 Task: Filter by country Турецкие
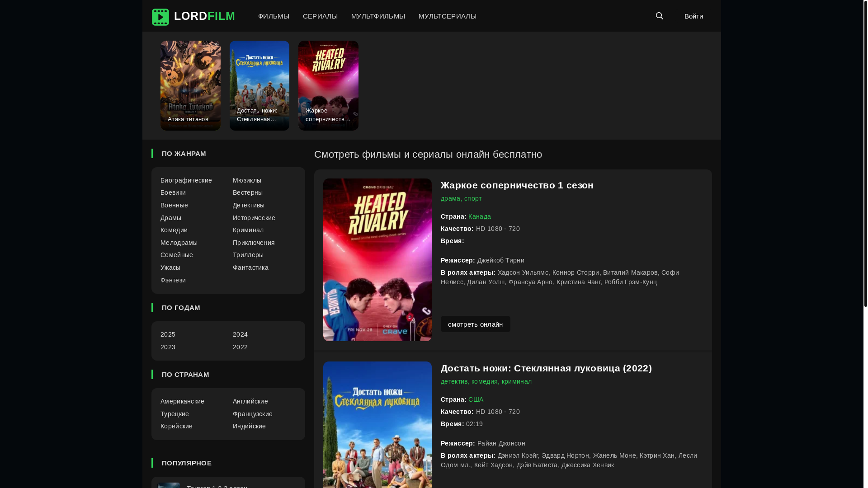[x=175, y=414]
